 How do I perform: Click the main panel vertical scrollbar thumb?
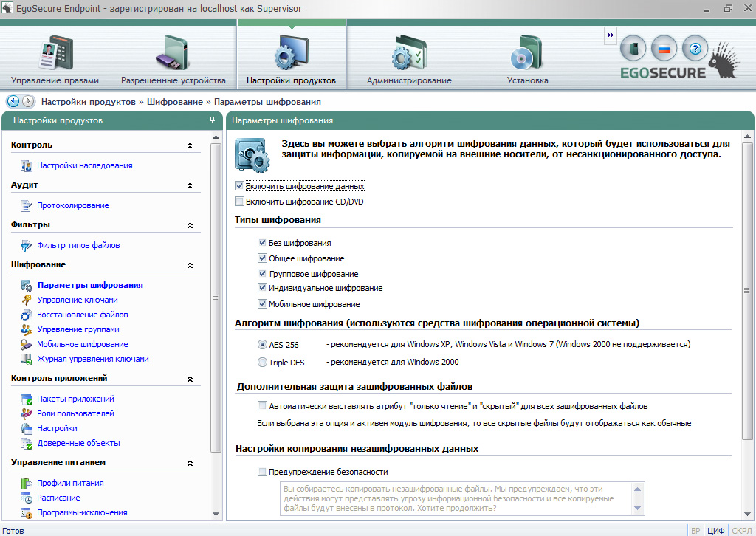(x=747, y=290)
